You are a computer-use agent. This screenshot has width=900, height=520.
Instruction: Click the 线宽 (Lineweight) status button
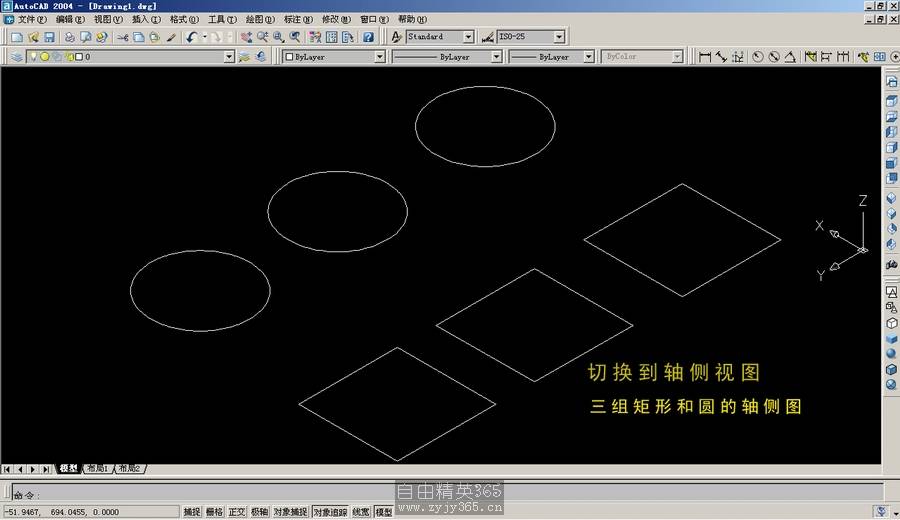(x=361, y=512)
